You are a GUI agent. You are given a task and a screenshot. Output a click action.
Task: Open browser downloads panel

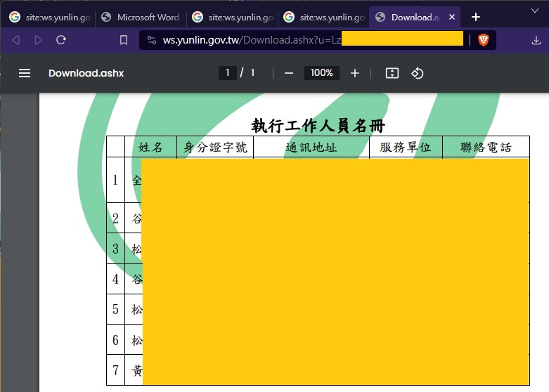point(536,40)
